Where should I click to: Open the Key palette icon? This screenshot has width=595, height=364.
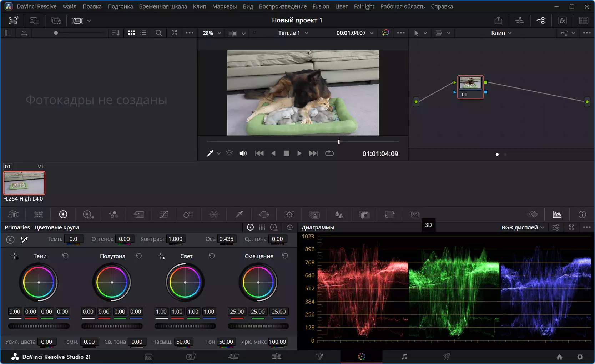pos(364,214)
